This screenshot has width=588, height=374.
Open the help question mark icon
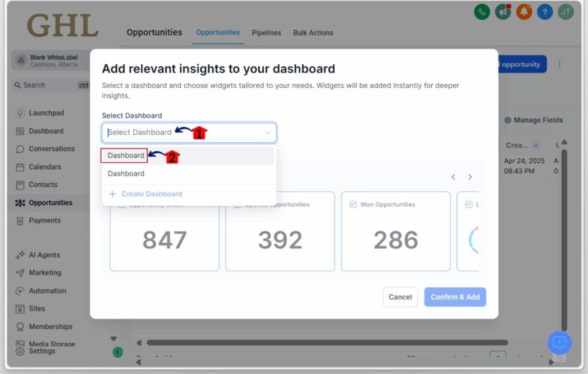[x=544, y=12]
